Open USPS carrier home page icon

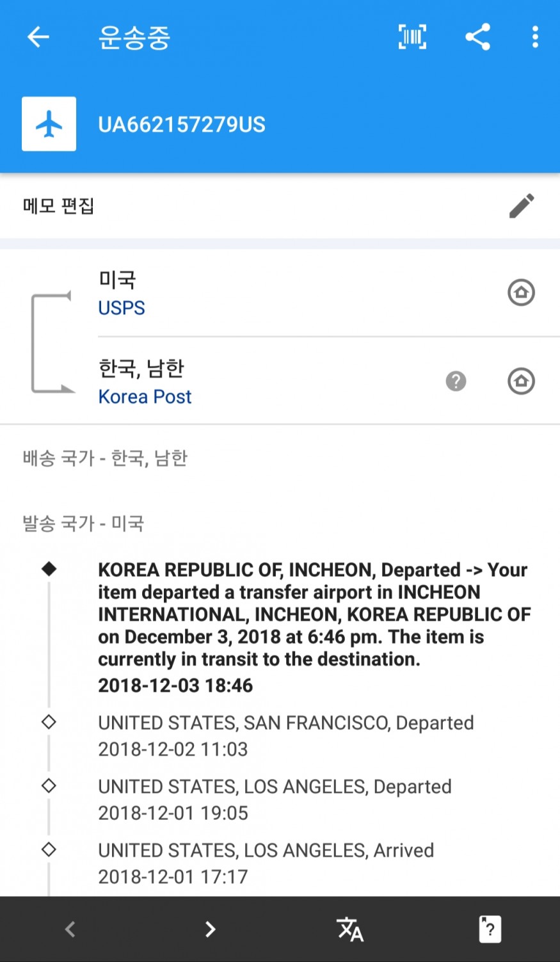521,293
